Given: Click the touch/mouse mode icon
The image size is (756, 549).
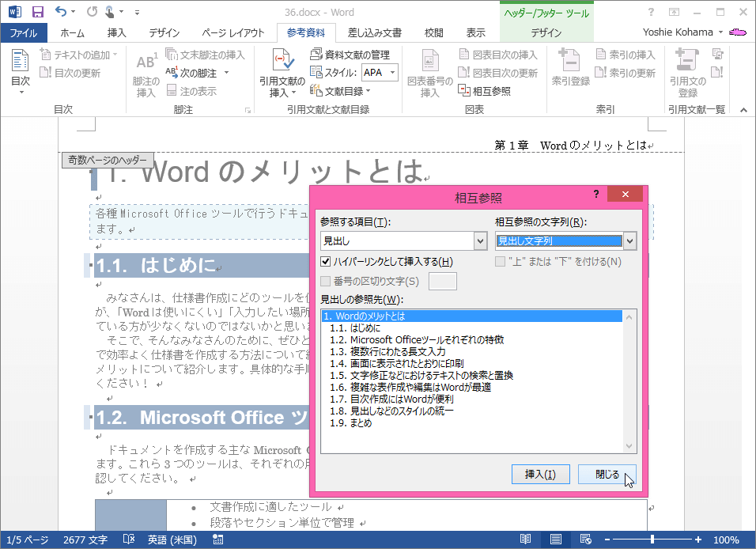Looking at the screenshot, I should point(109,12).
